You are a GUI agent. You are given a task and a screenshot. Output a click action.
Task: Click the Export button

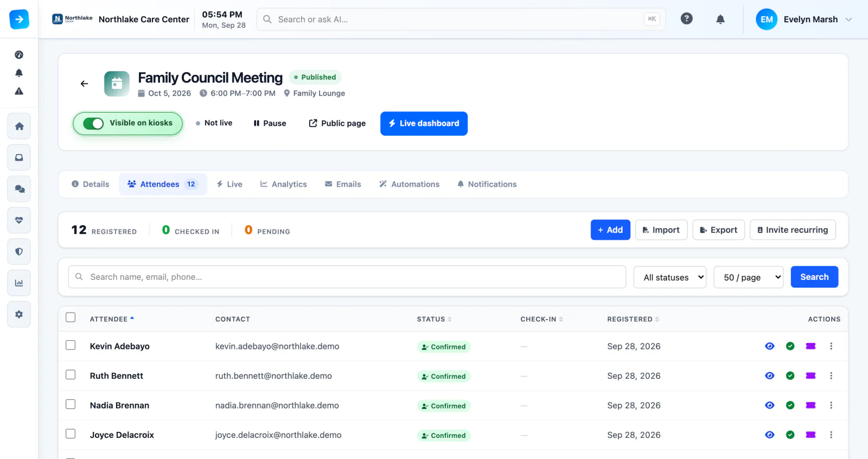(x=718, y=230)
